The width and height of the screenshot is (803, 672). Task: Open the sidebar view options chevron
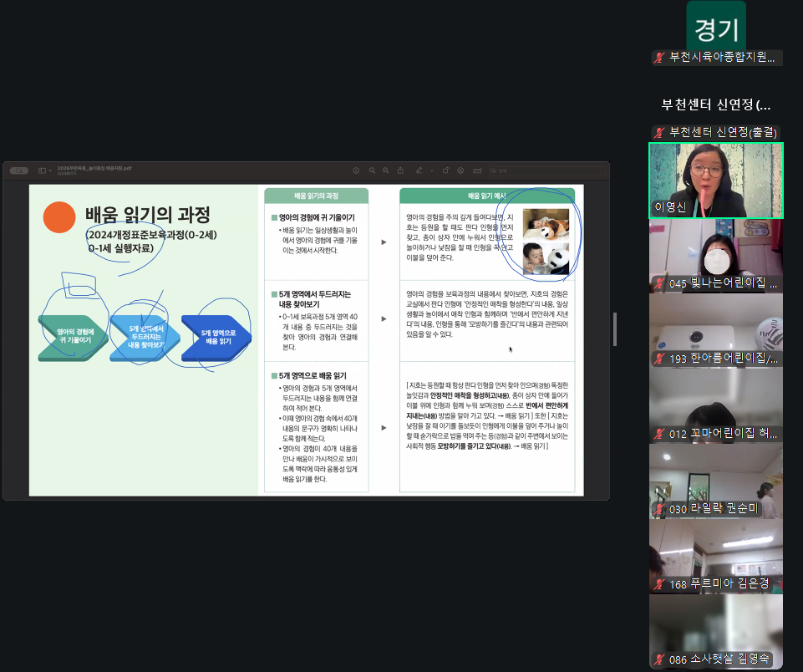click(x=49, y=171)
